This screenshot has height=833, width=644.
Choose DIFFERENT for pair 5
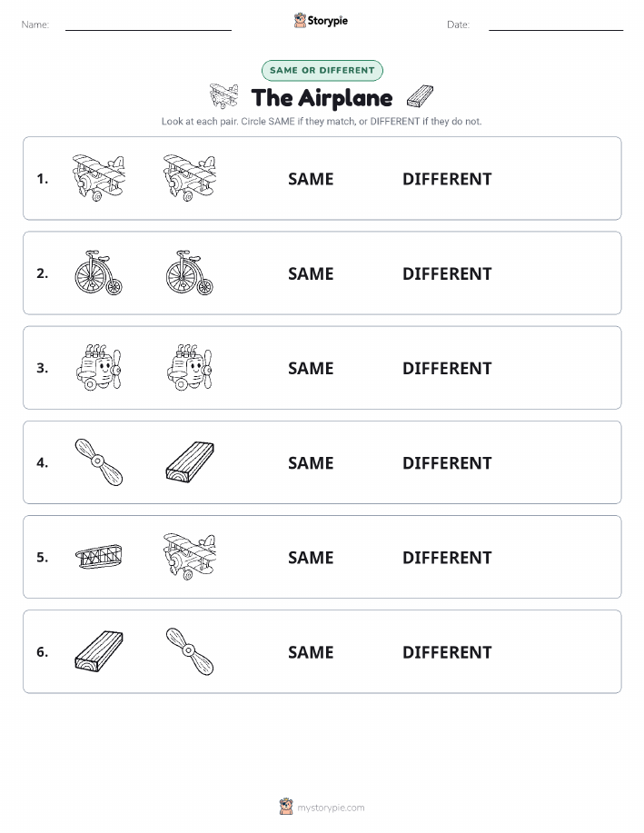coord(447,558)
